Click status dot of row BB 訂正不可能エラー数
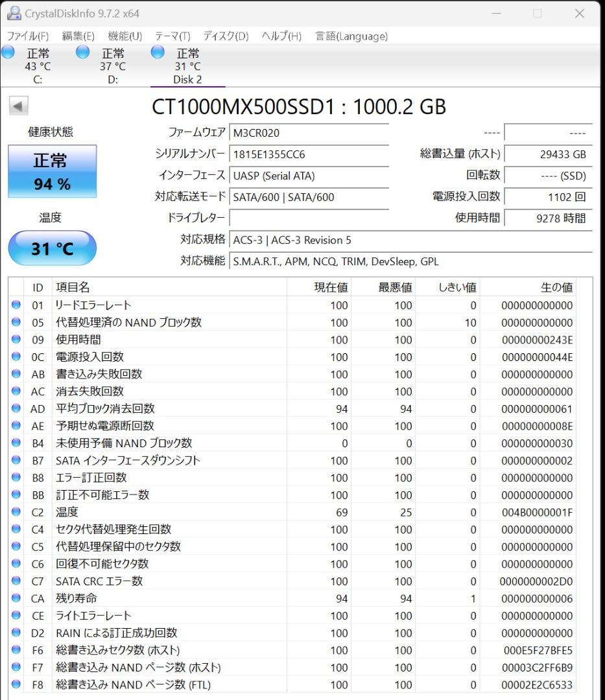 [x=16, y=494]
